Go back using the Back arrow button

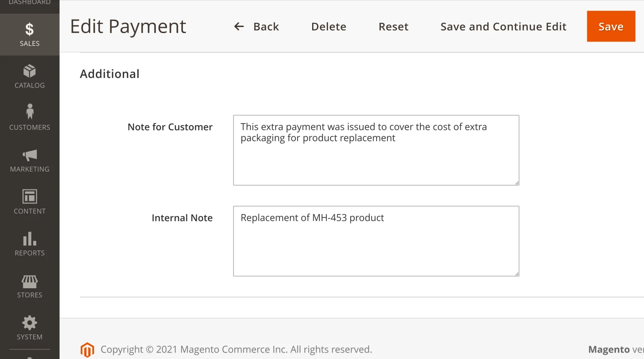click(x=256, y=27)
